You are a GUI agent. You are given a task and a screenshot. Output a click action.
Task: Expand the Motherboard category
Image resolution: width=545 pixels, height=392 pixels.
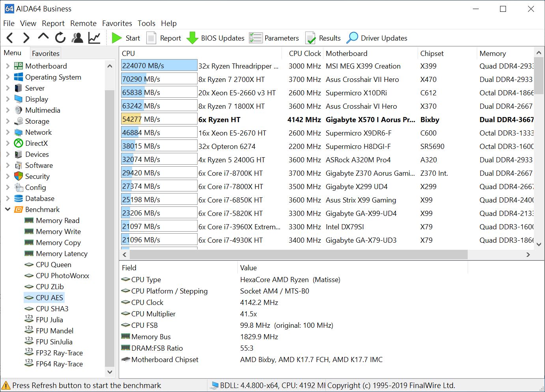point(8,66)
